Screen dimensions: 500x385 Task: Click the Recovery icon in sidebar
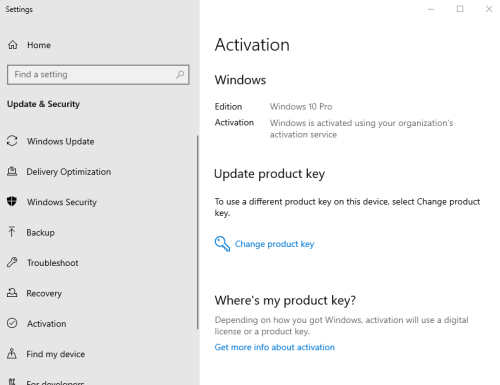click(x=12, y=293)
